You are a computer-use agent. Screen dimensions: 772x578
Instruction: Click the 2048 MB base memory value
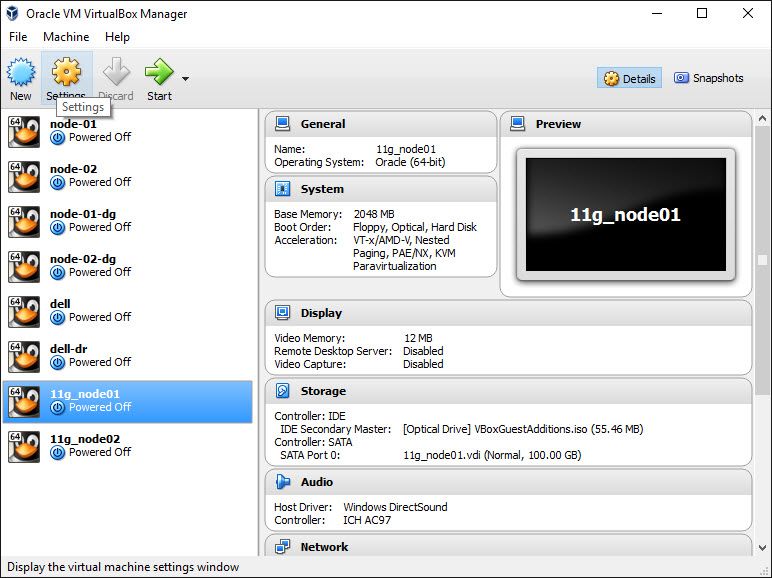tap(374, 214)
